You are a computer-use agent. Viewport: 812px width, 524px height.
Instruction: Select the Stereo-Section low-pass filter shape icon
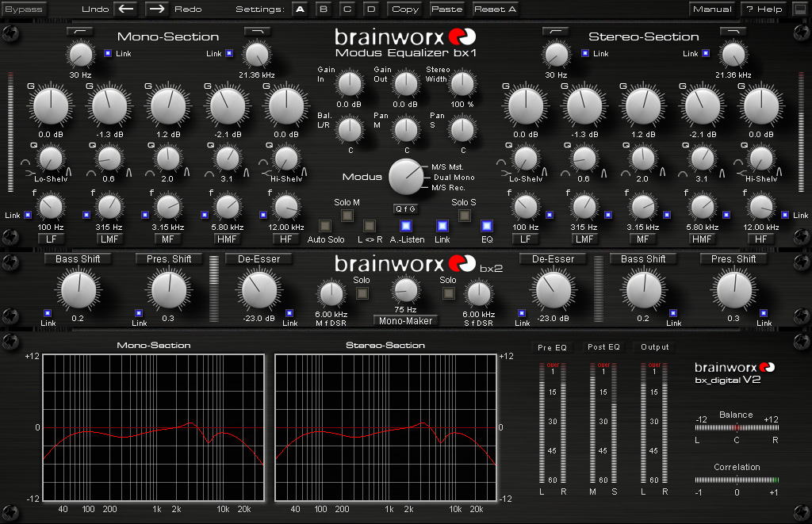pos(733,32)
